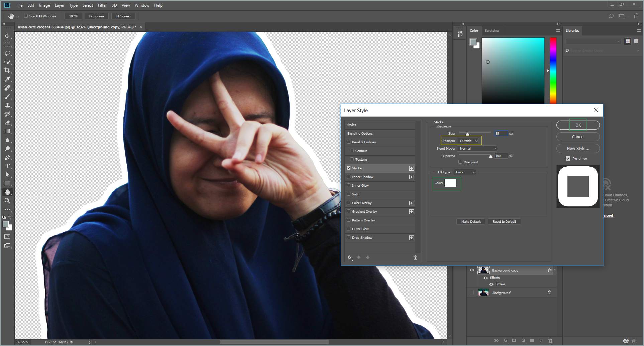Screen dimensions: 644x346
Task: Add another Stroke effect with plus icon
Action: pos(412,168)
